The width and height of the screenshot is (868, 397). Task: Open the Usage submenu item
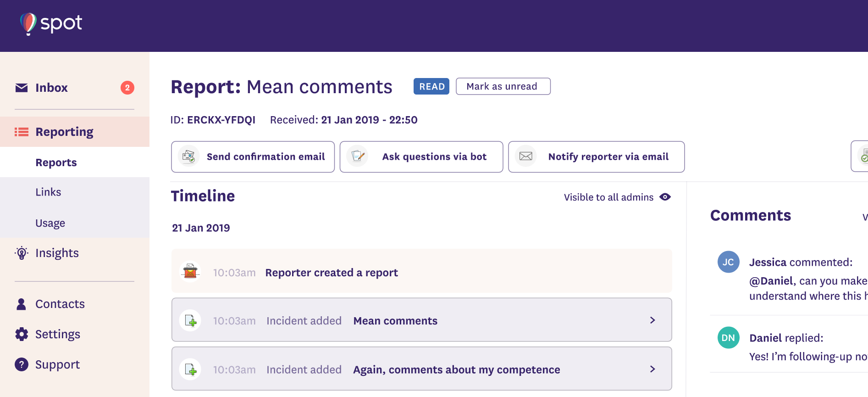tap(50, 223)
